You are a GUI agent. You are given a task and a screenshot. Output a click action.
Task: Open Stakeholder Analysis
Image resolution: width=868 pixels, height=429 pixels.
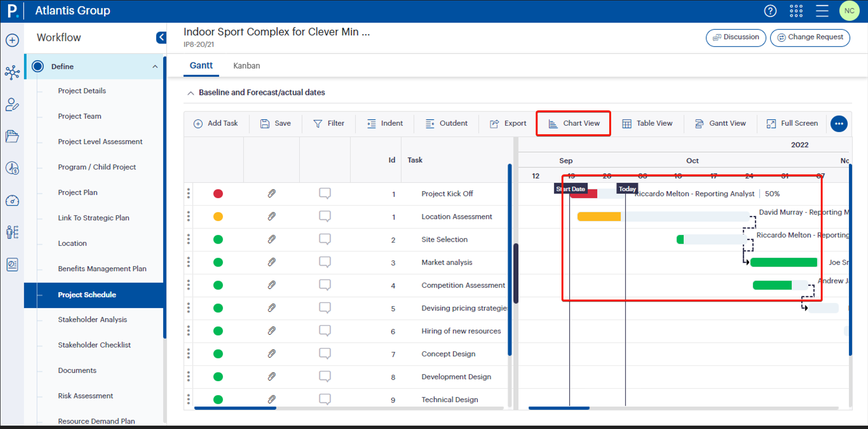[92, 320]
